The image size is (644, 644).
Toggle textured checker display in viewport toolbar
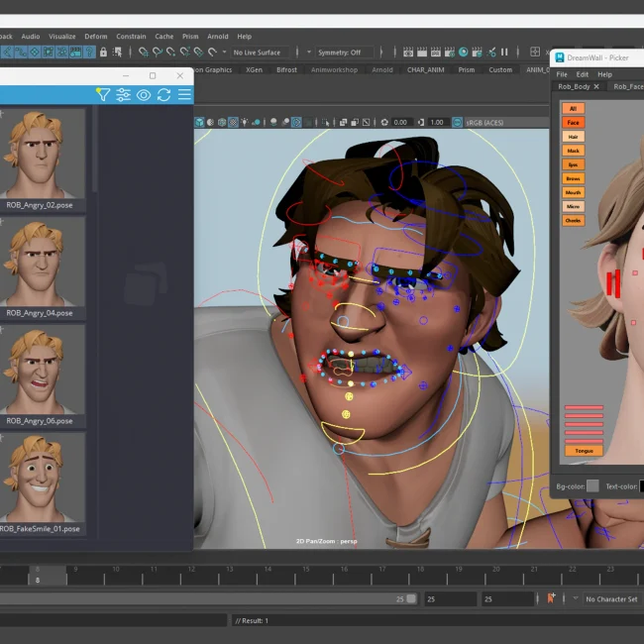(233, 122)
